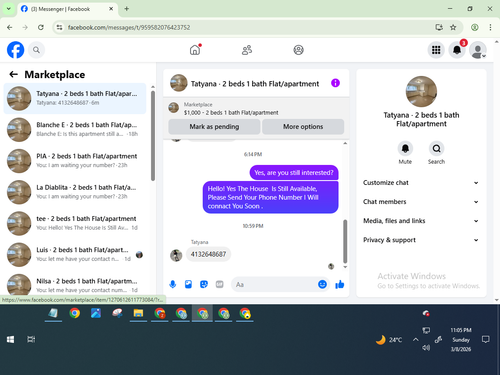Open the emoji picker smiley icon
The image size is (500, 375).
[x=322, y=284]
